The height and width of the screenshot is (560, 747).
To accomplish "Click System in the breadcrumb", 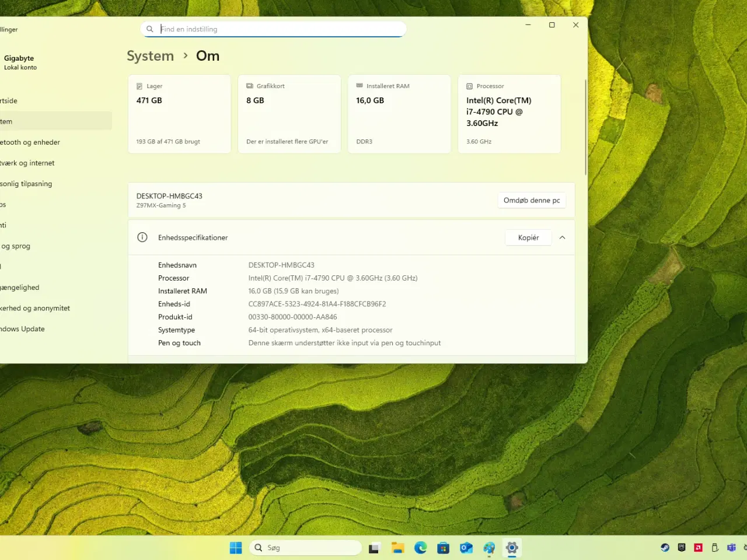I will coord(150,56).
